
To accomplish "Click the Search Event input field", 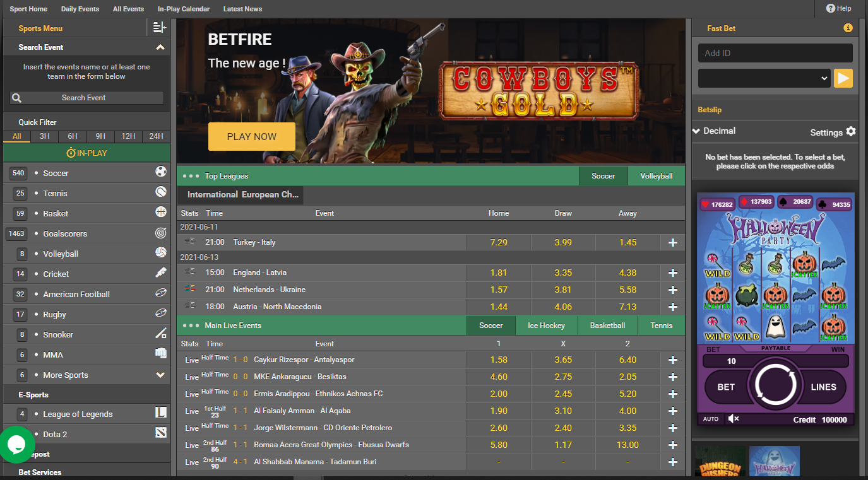I will 86,98.
